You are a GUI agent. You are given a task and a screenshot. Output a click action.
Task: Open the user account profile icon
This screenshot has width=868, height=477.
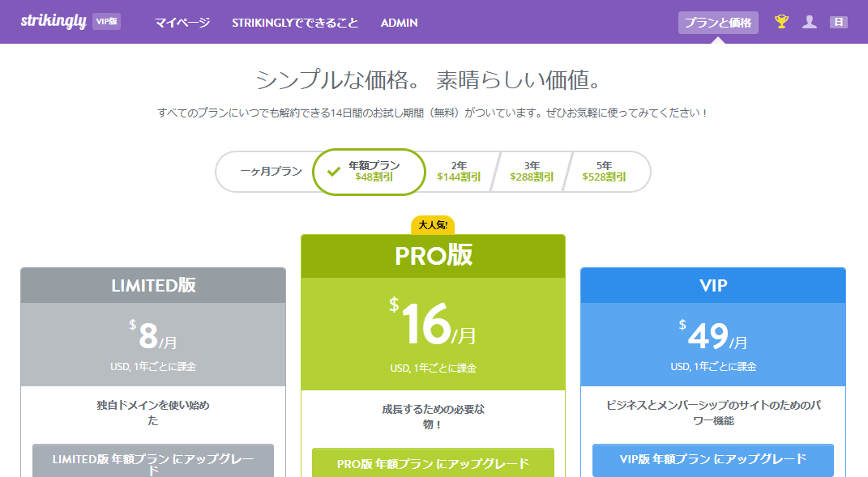tap(810, 22)
